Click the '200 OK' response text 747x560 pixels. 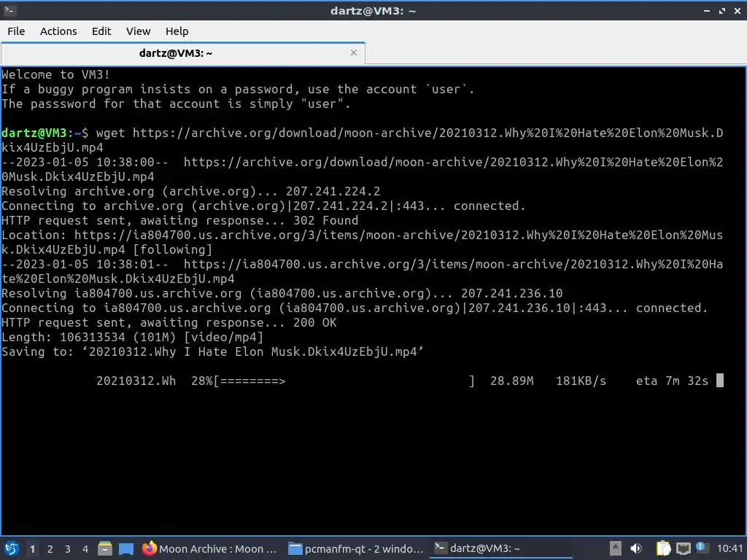314,322
